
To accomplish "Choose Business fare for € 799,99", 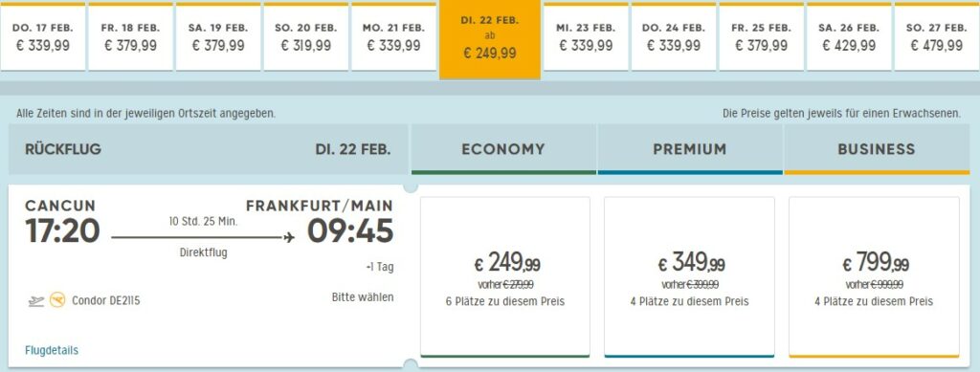I will [x=874, y=277].
